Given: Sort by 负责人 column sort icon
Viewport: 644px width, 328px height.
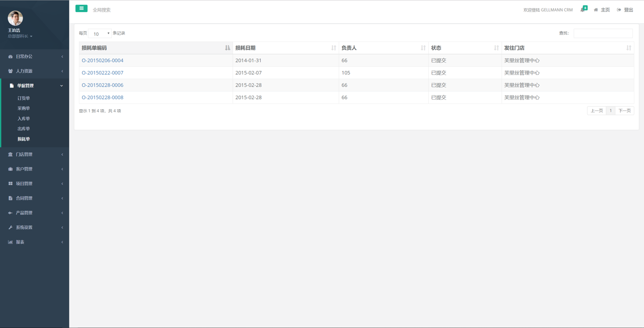Looking at the screenshot, I should point(423,48).
